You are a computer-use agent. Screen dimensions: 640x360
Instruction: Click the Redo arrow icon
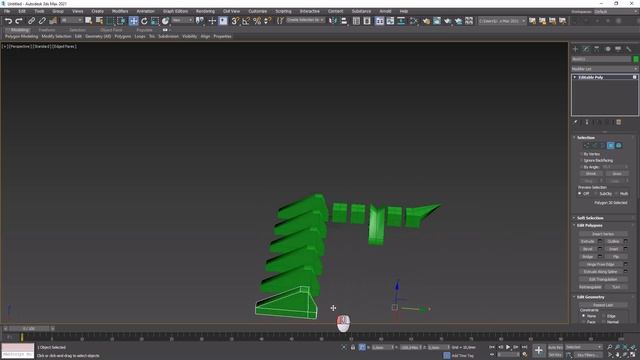[x=19, y=20]
